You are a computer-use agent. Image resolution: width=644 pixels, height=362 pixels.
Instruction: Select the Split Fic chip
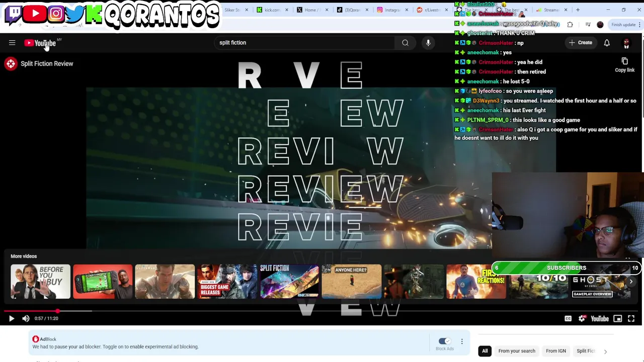click(586, 351)
